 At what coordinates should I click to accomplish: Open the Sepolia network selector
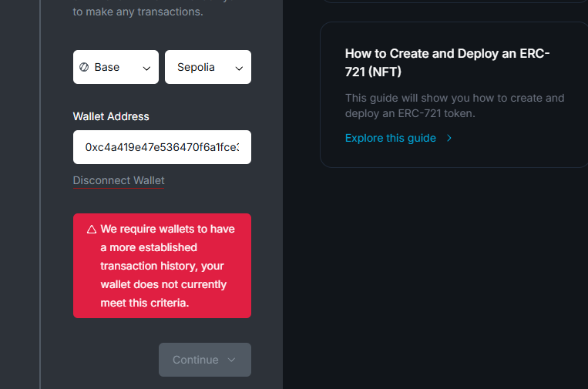tap(207, 67)
